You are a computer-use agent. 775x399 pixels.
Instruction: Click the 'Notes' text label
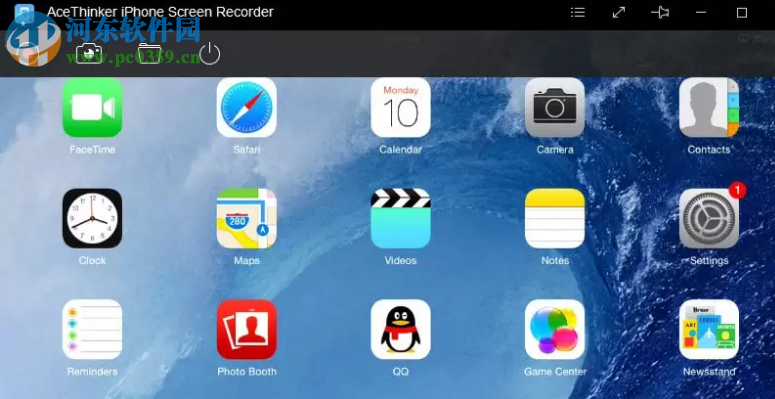click(555, 261)
